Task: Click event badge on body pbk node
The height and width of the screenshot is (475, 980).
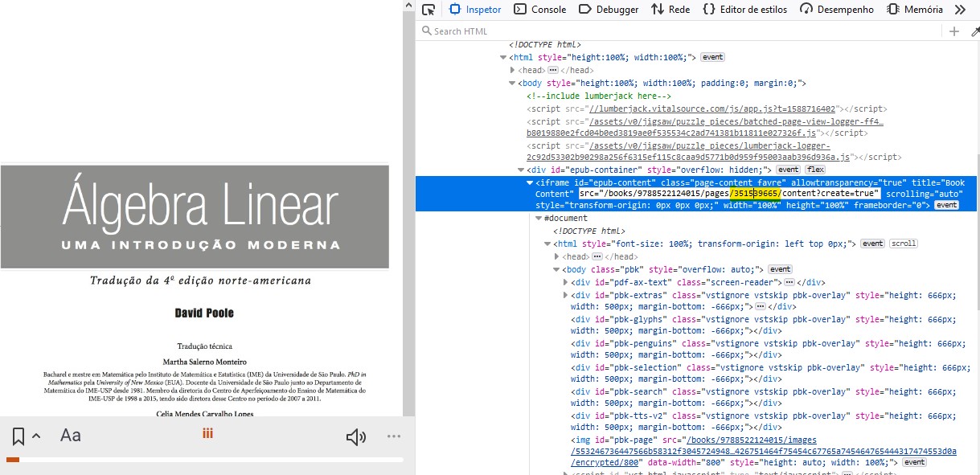Action: [780, 269]
